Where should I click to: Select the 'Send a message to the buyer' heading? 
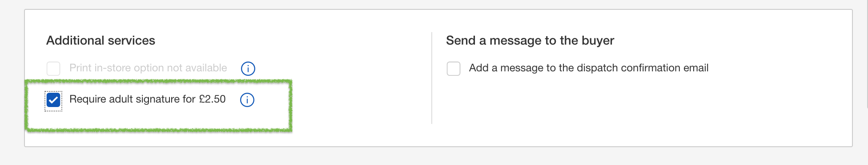(x=530, y=41)
